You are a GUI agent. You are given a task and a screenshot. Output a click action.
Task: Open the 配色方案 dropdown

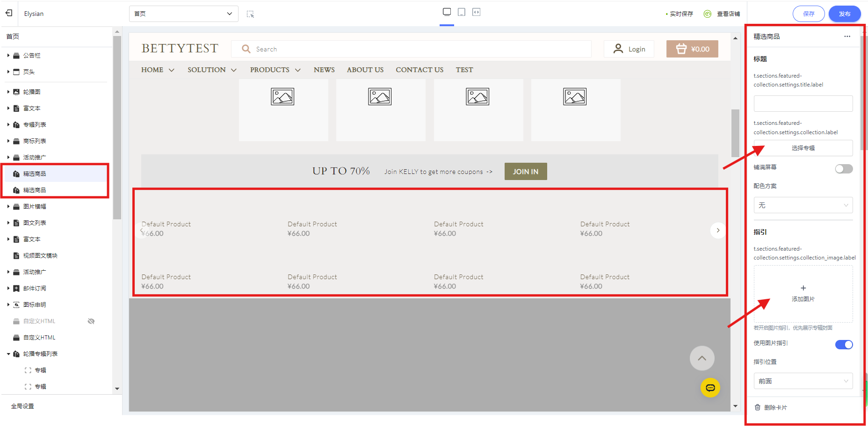pyautogui.click(x=803, y=205)
